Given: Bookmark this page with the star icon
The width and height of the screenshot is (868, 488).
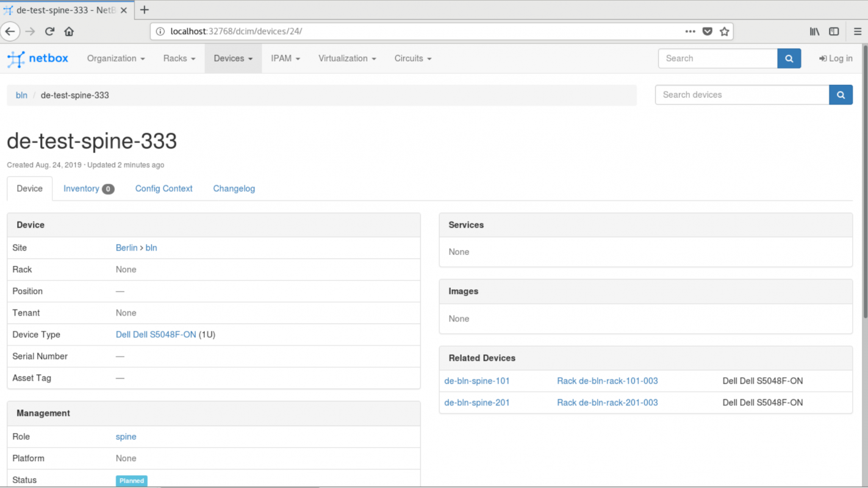Looking at the screenshot, I should click(724, 31).
